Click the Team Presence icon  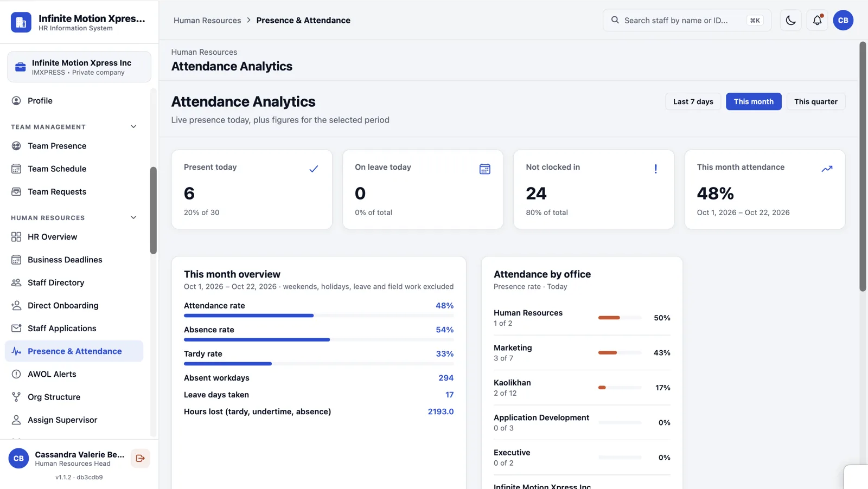pos(16,146)
